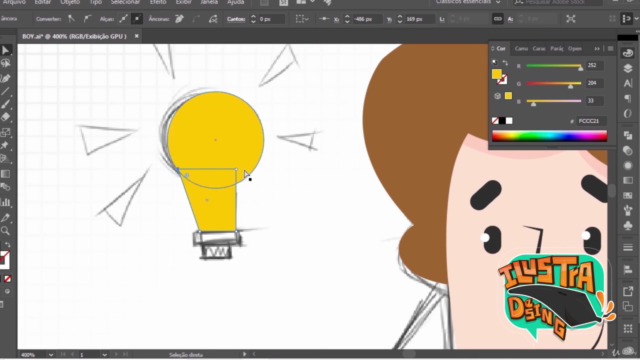Switch to the Cor panel tab
The height and width of the screenshot is (360, 640).
[x=501, y=49]
